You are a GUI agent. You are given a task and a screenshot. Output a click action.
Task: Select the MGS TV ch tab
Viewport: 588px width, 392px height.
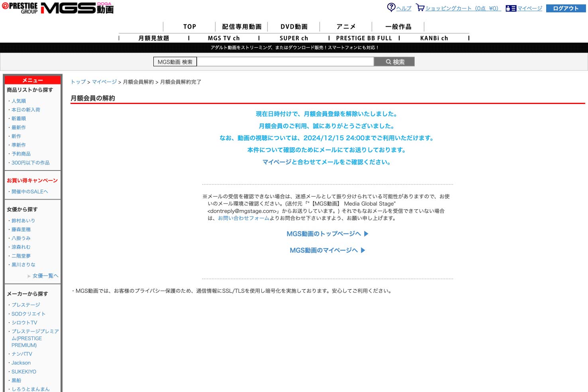coord(224,38)
